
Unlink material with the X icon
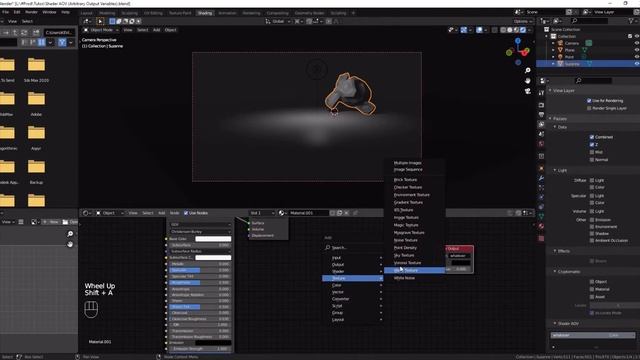347,213
